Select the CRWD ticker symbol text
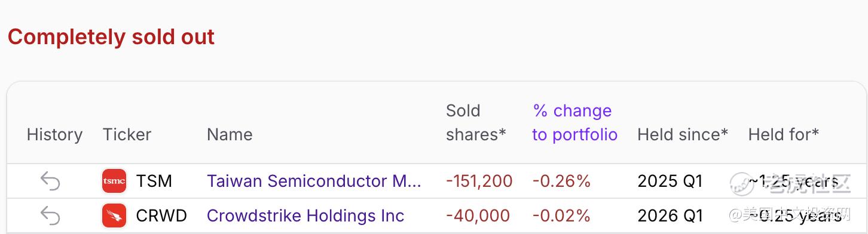This screenshot has width=868, height=234. pos(161,215)
